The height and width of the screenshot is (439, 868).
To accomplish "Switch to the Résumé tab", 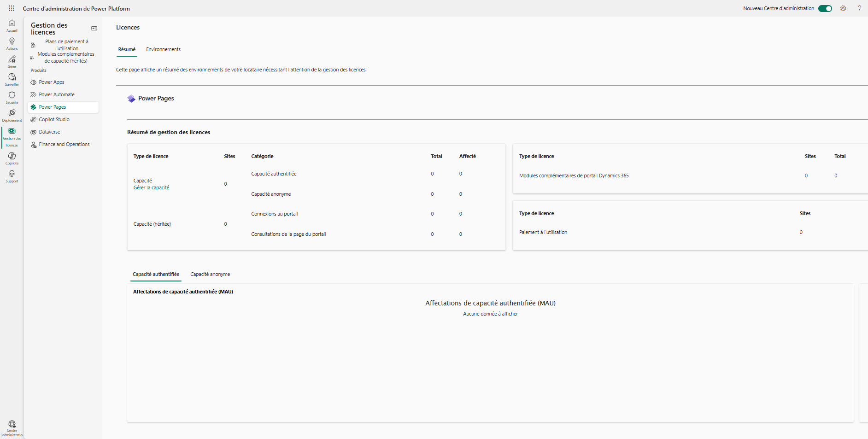I will point(127,49).
